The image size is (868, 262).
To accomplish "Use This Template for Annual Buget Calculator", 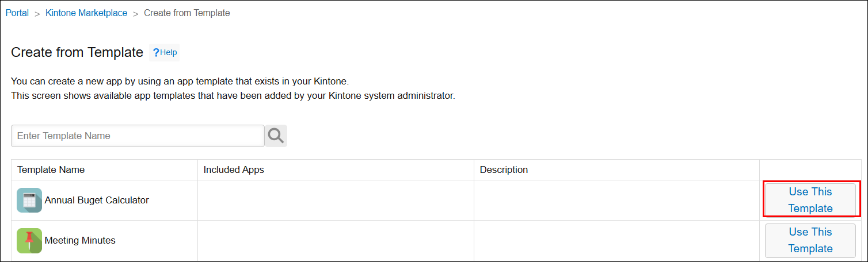I will tap(810, 200).
